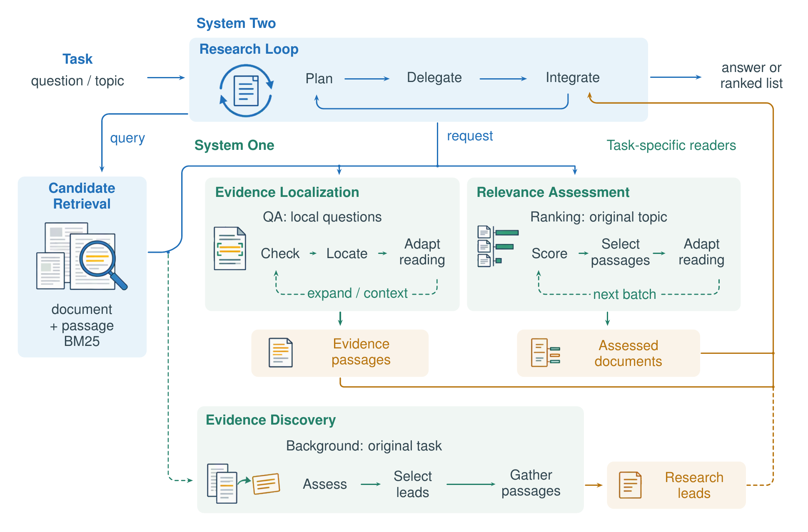The width and height of the screenshot is (808, 532).
Task: Click the Candidate Retrieval magnifier documents icon
Action: (x=82, y=256)
